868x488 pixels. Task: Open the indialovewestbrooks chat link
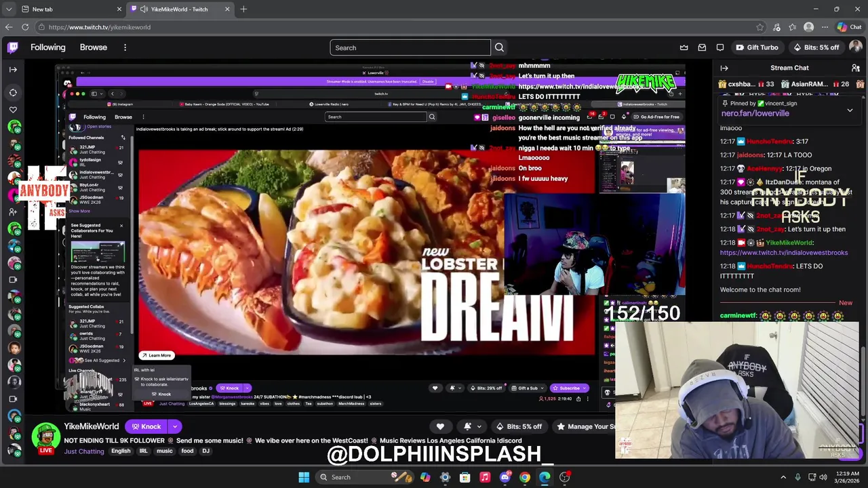pos(784,252)
